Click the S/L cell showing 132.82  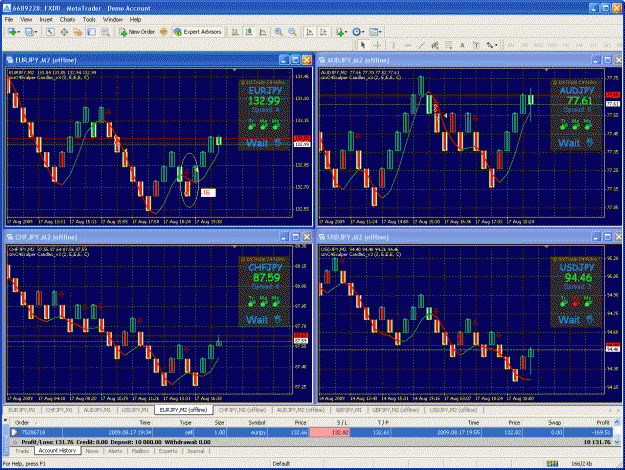pyautogui.click(x=330, y=433)
